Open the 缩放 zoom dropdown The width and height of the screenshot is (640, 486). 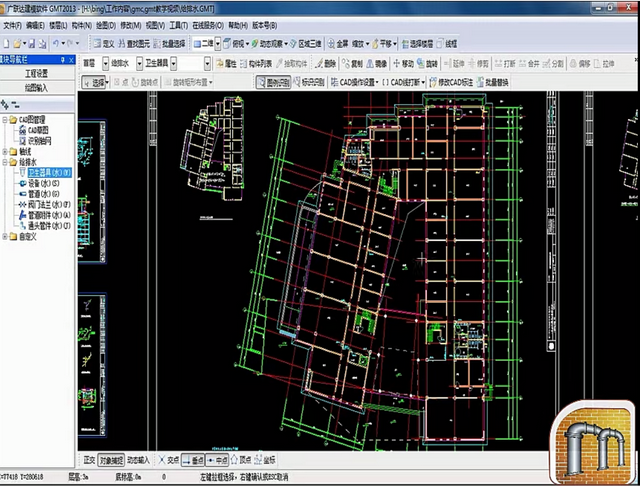[367, 44]
